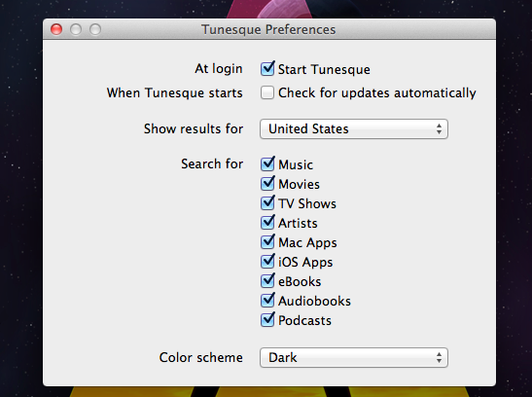The height and width of the screenshot is (397, 532).
Task: Uncheck the TV Shows option
Action: pos(267,203)
